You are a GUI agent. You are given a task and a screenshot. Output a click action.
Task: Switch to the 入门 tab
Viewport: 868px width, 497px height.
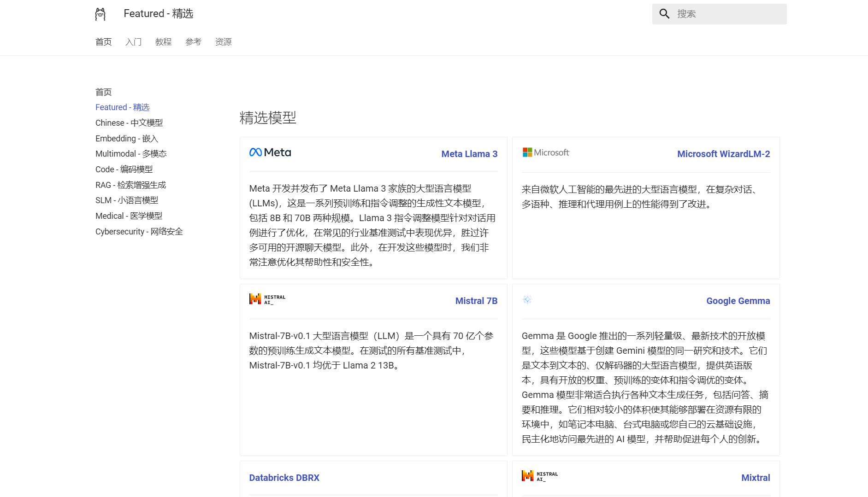click(134, 42)
